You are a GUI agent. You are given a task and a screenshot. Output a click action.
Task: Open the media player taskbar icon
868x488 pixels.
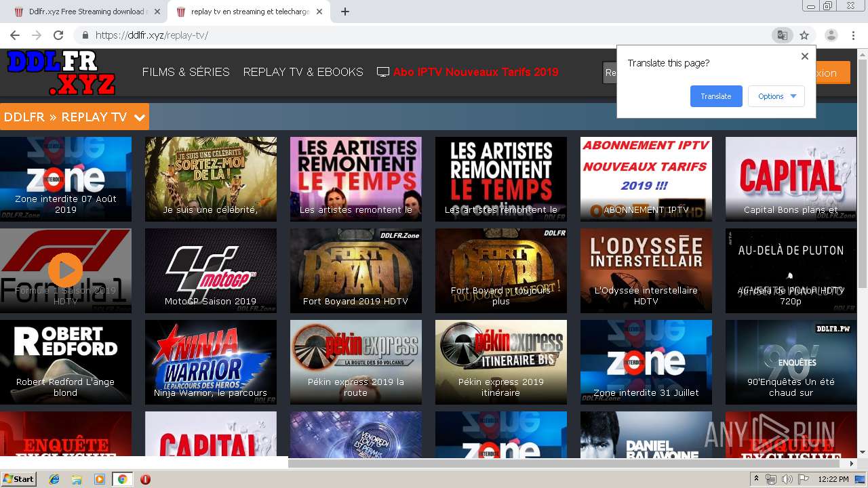coord(100,479)
